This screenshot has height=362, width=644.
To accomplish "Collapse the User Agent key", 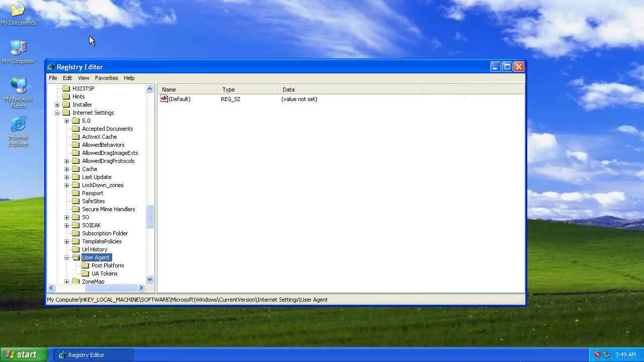I will 67,257.
